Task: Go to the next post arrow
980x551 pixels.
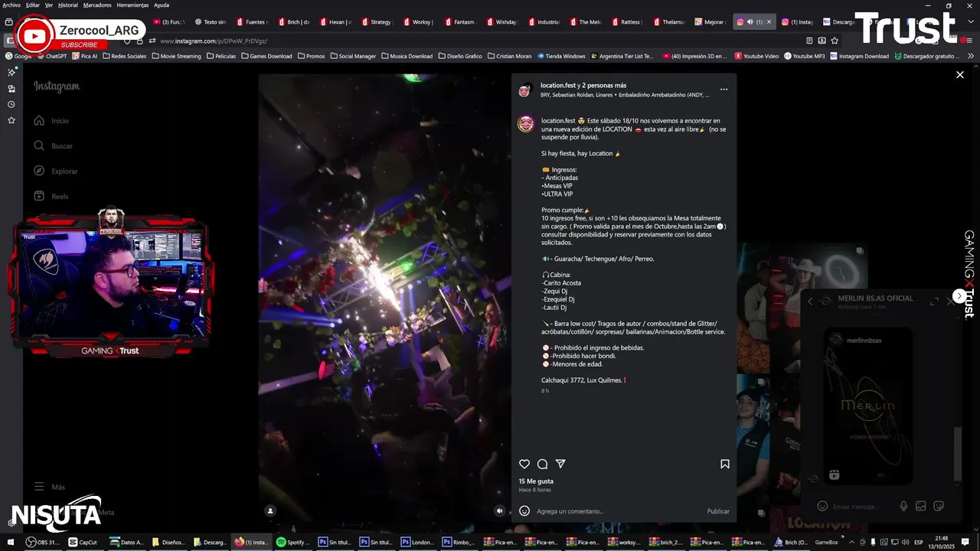Action: pos(959,295)
